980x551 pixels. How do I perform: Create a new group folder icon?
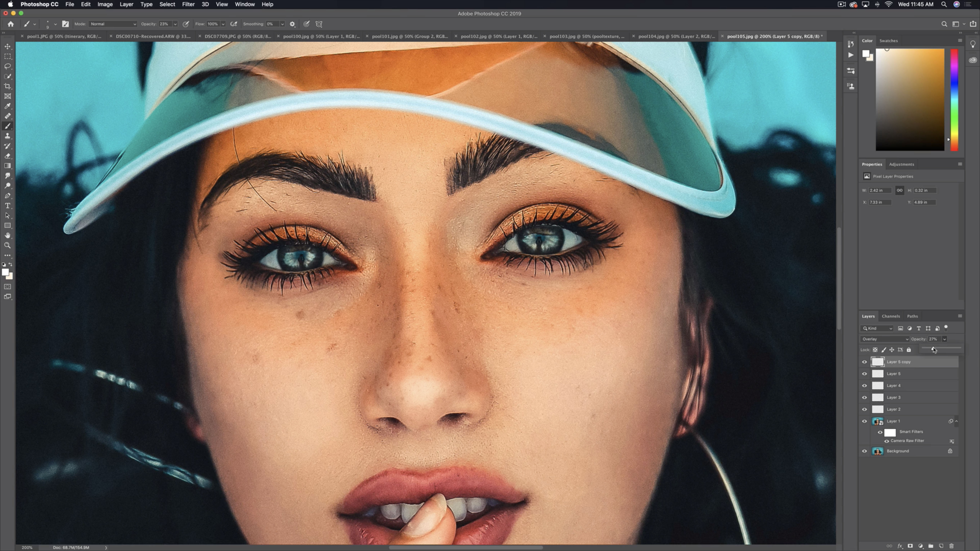coord(931,546)
